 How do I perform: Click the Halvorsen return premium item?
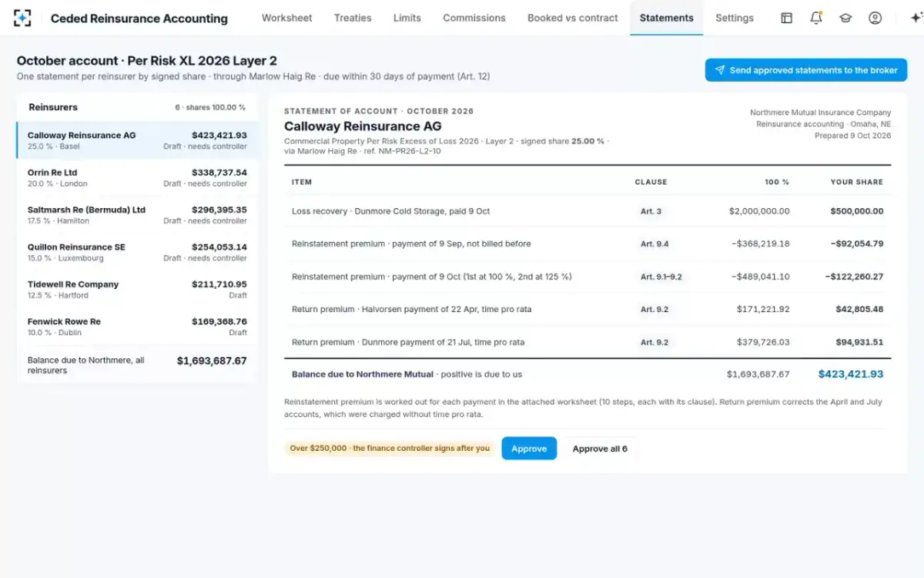pyautogui.click(x=411, y=309)
